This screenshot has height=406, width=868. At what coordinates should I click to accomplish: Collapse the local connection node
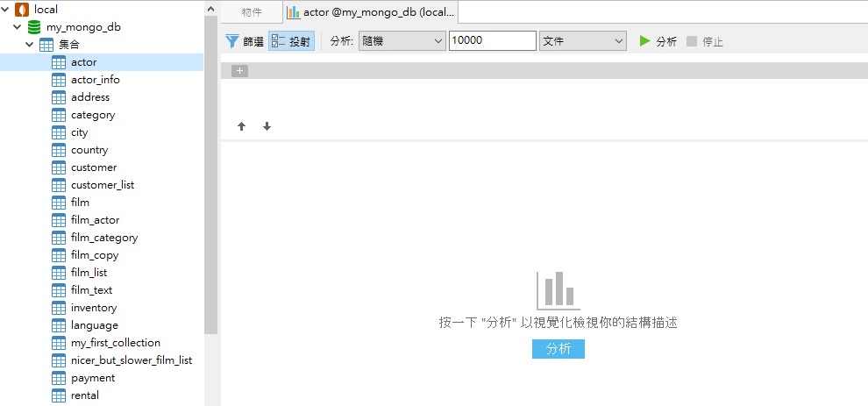(5, 10)
